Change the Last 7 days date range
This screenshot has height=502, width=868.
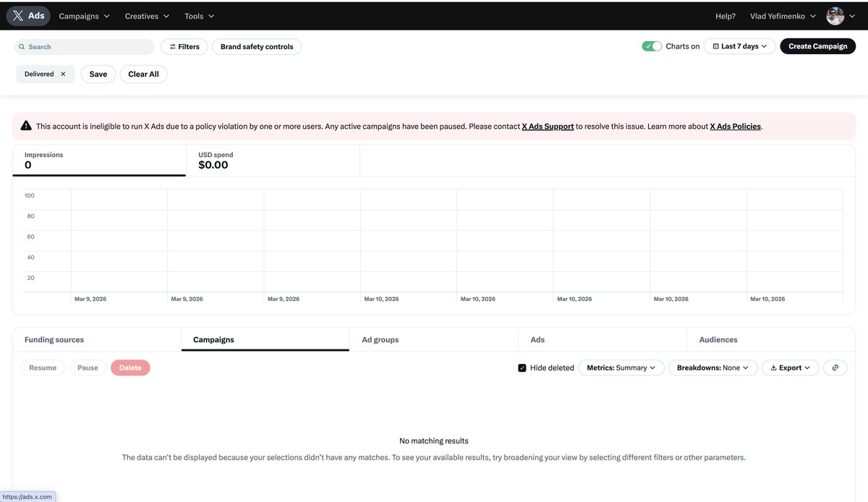(x=740, y=46)
